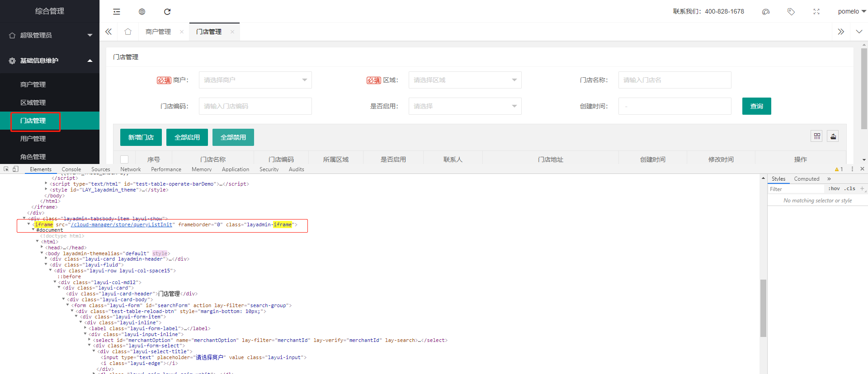Collapse the iframe node in DOM tree
Image resolution: width=868 pixels, height=374 pixels.
tap(29, 224)
